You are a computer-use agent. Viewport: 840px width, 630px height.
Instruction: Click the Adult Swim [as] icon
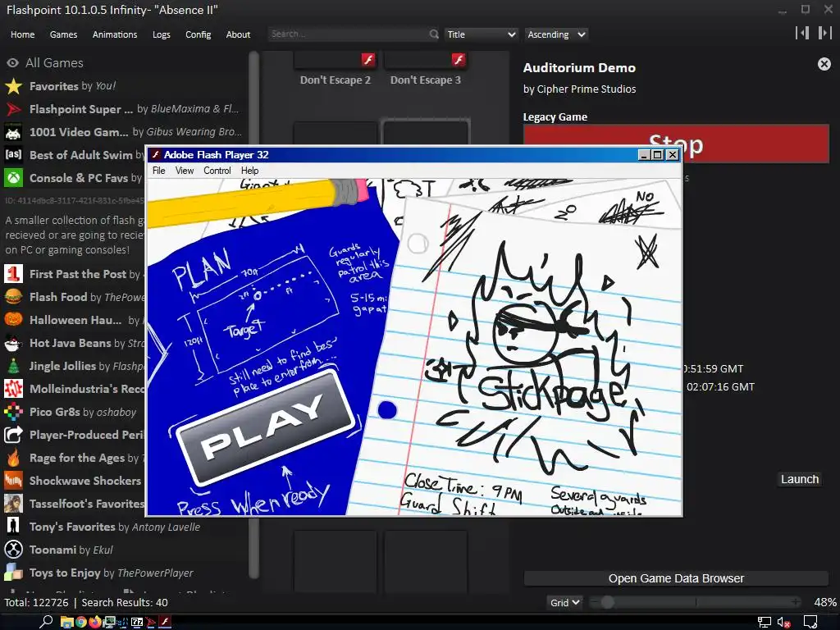point(13,155)
